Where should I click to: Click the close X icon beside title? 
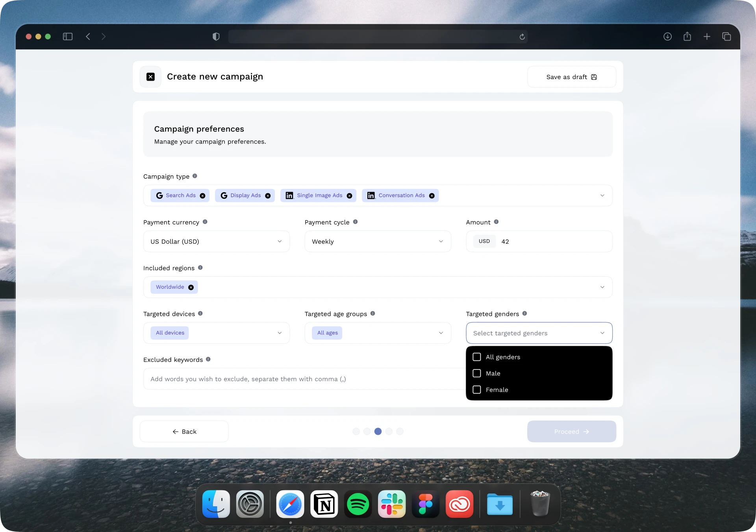pyautogui.click(x=150, y=77)
